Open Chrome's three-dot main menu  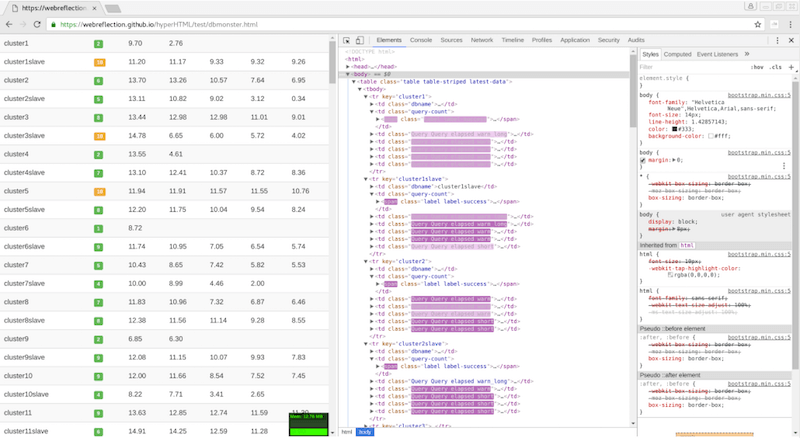[790, 24]
